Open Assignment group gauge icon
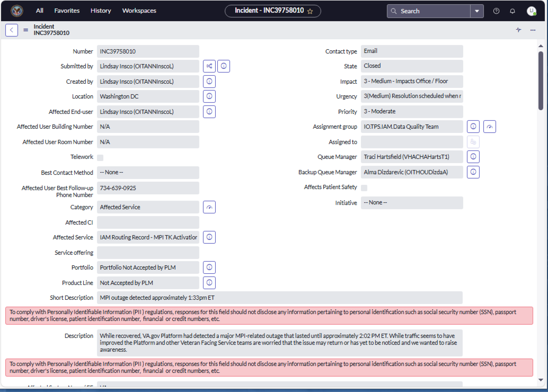This screenshot has width=548, height=392. pyautogui.click(x=489, y=127)
